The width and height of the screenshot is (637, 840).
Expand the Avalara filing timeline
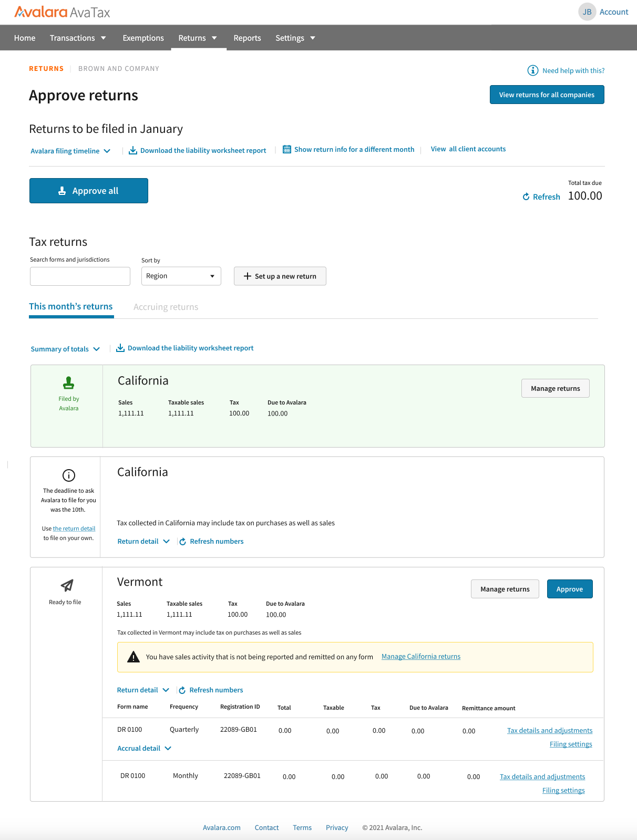click(70, 151)
